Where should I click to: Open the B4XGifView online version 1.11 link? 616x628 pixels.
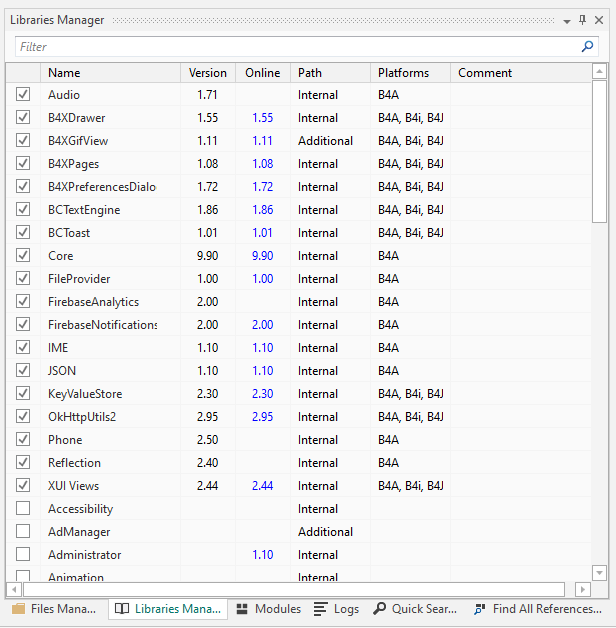point(262,141)
